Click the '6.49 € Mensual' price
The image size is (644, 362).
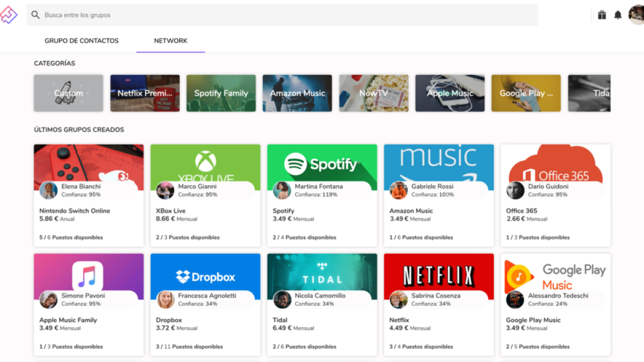(x=294, y=328)
